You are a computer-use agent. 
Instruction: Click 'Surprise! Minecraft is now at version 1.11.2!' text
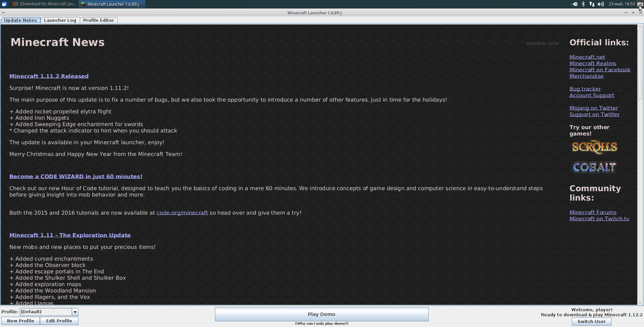(x=69, y=88)
